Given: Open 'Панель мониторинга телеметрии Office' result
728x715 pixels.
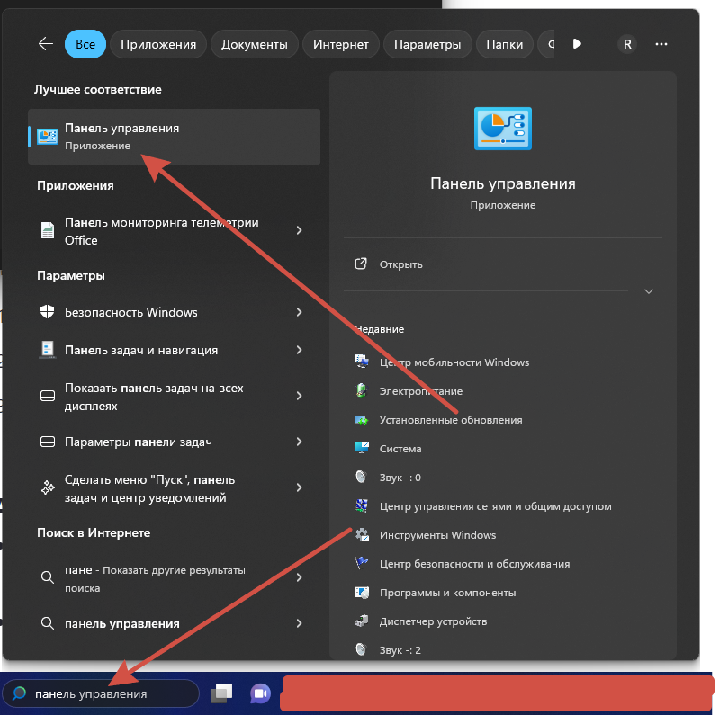Looking at the screenshot, I should coord(174,231).
